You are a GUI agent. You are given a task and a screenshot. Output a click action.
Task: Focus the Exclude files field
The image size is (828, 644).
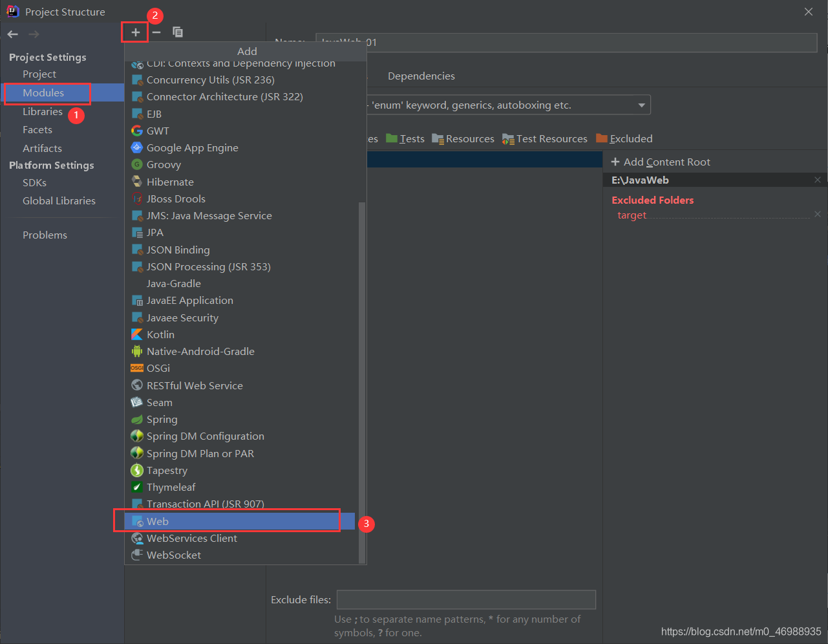466,599
